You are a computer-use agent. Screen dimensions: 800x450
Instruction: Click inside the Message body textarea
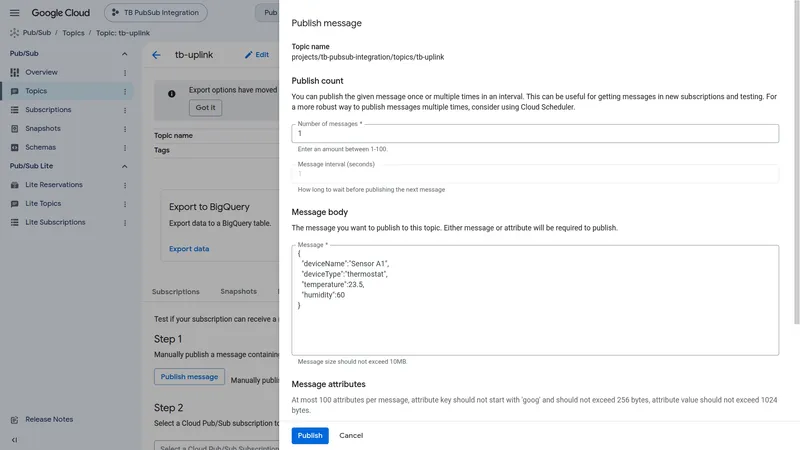(x=535, y=300)
